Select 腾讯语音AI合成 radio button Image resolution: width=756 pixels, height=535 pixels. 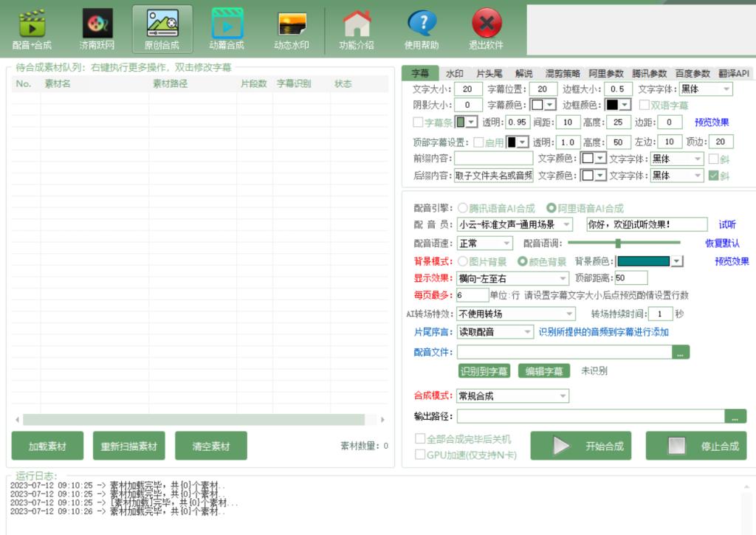pyautogui.click(x=463, y=208)
